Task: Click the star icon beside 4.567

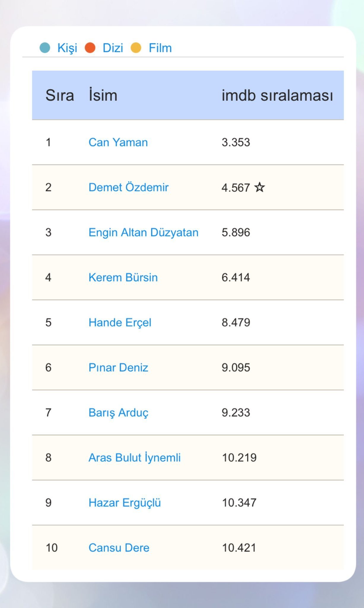Action: (x=260, y=187)
